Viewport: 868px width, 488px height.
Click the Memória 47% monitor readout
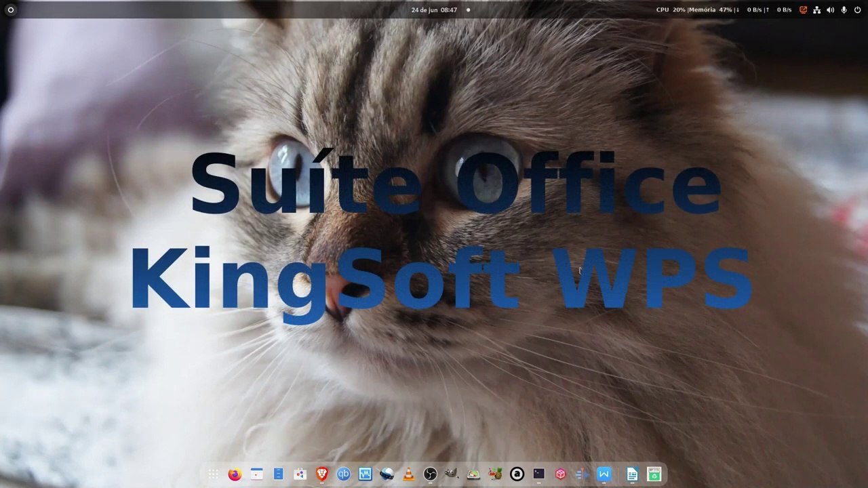[x=710, y=10]
